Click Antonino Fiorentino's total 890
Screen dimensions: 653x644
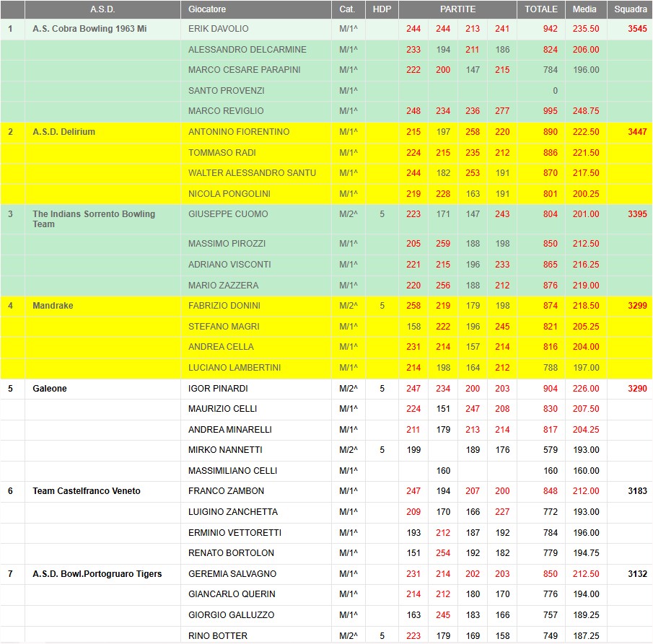(550, 132)
